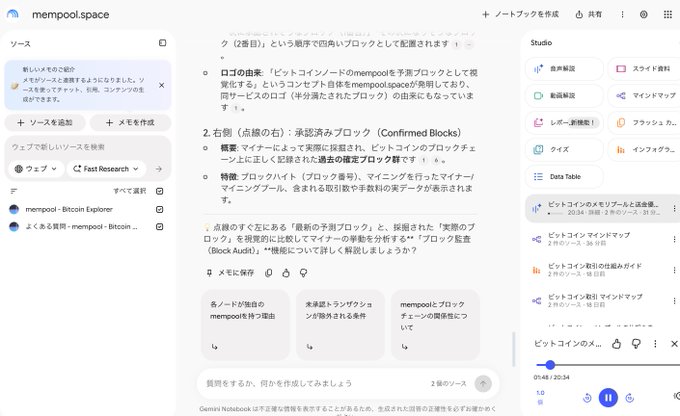This screenshot has width=680, height=416.
Task: Copy the chat response via the copy icon
Action: point(268,273)
